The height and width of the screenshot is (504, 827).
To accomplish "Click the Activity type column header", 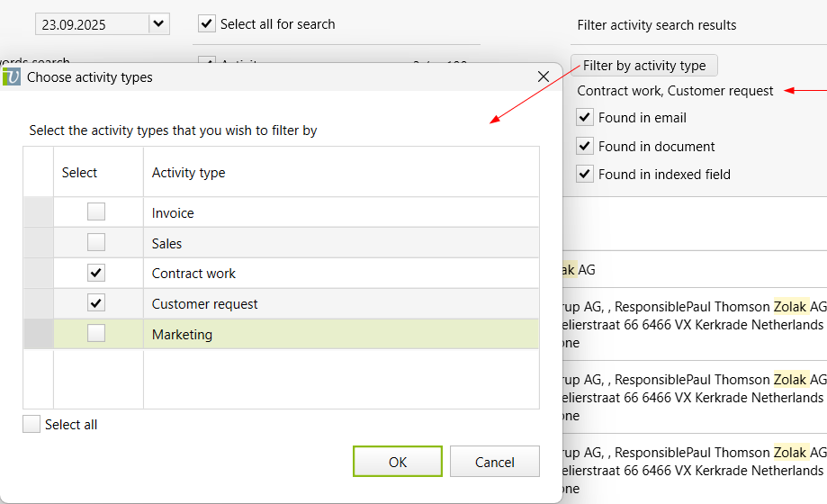I will (340, 172).
